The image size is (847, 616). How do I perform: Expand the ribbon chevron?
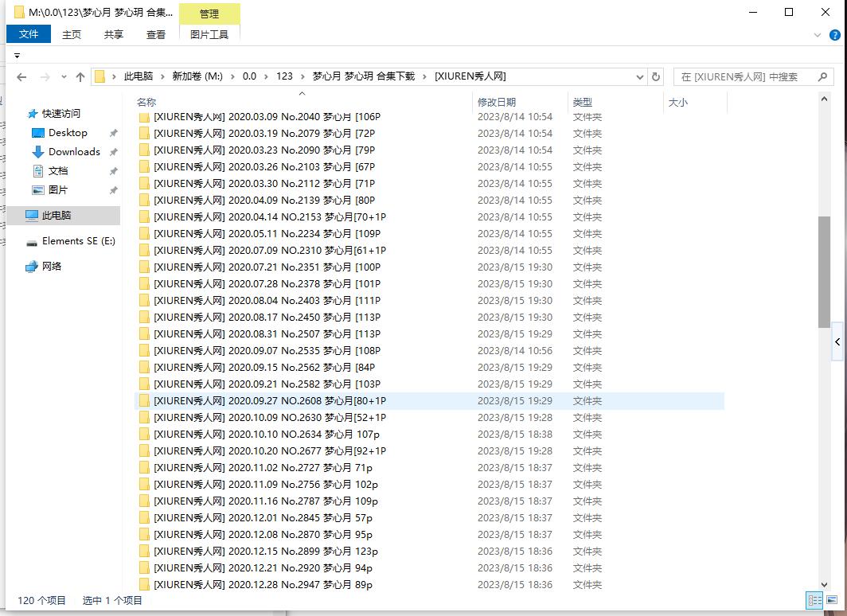pyautogui.click(x=818, y=35)
